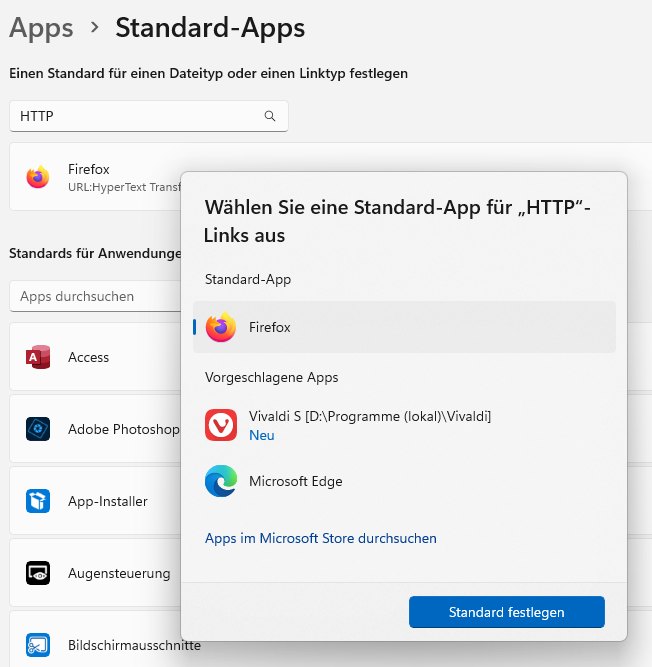Viewport: 652px width, 667px height.
Task: Open Firefox URL:HyperText Transfer entry
Action: pyautogui.click(x=96, y=177)
